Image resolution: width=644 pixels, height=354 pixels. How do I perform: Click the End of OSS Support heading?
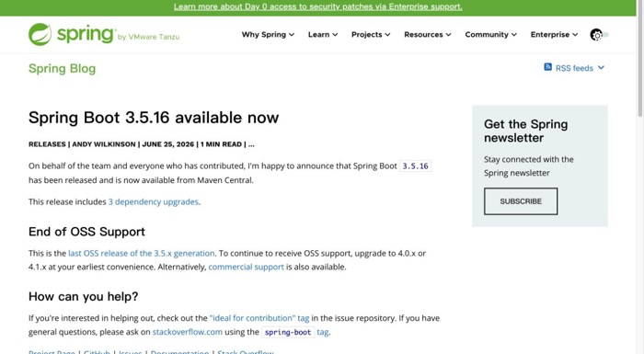[x=86, y=232]
